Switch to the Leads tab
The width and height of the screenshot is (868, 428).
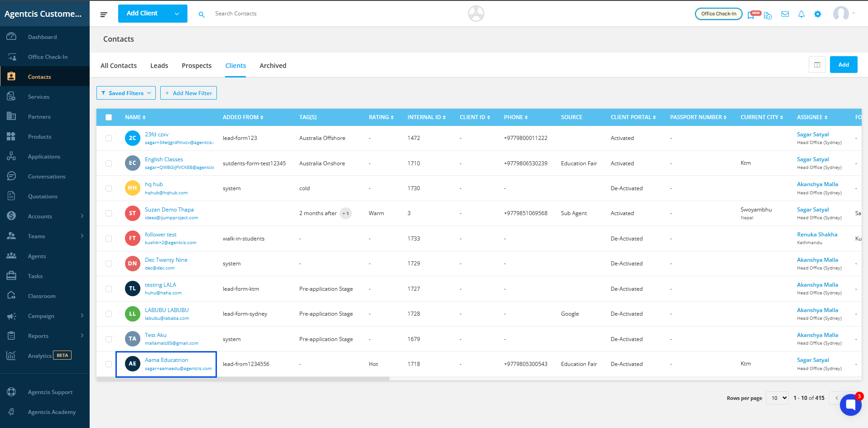(x=159, y=66)
